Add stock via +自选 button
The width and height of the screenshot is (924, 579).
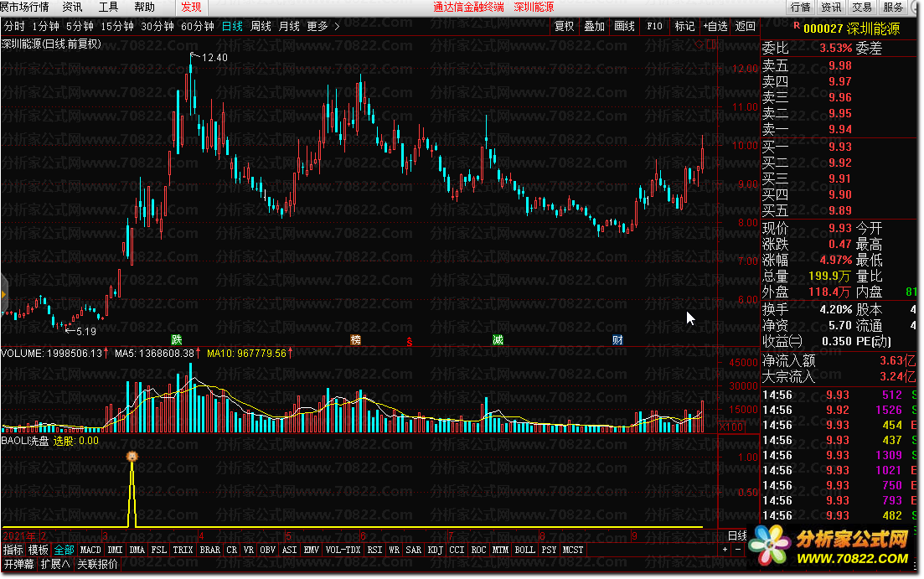pos(715,27)
